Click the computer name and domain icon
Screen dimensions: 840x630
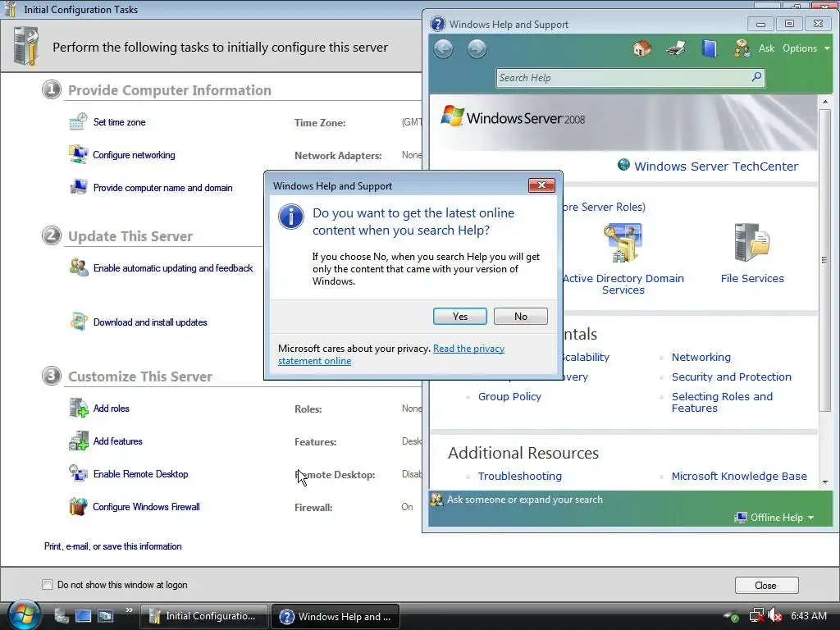78,187
